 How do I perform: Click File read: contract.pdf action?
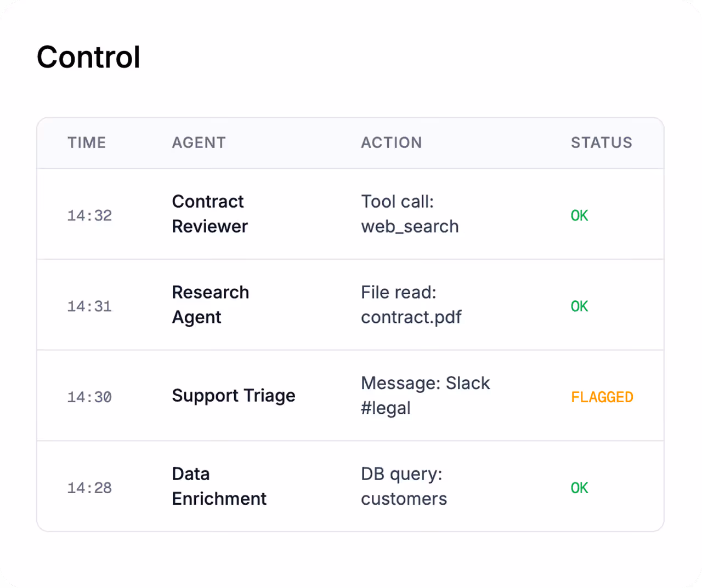point(411,305)
